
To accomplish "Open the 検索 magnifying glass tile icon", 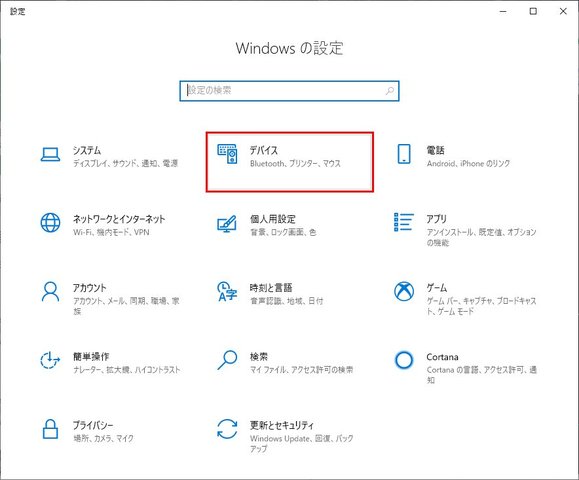I will 227,360.
